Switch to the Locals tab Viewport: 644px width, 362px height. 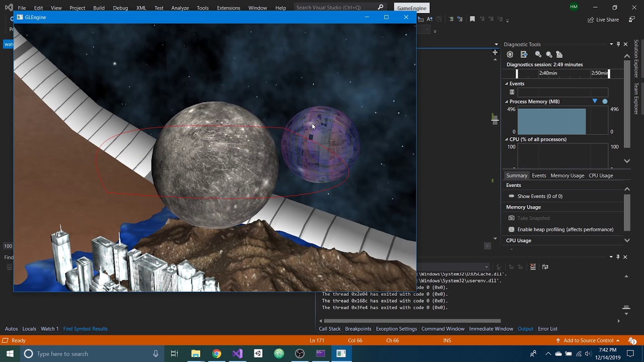coord(29,329)
